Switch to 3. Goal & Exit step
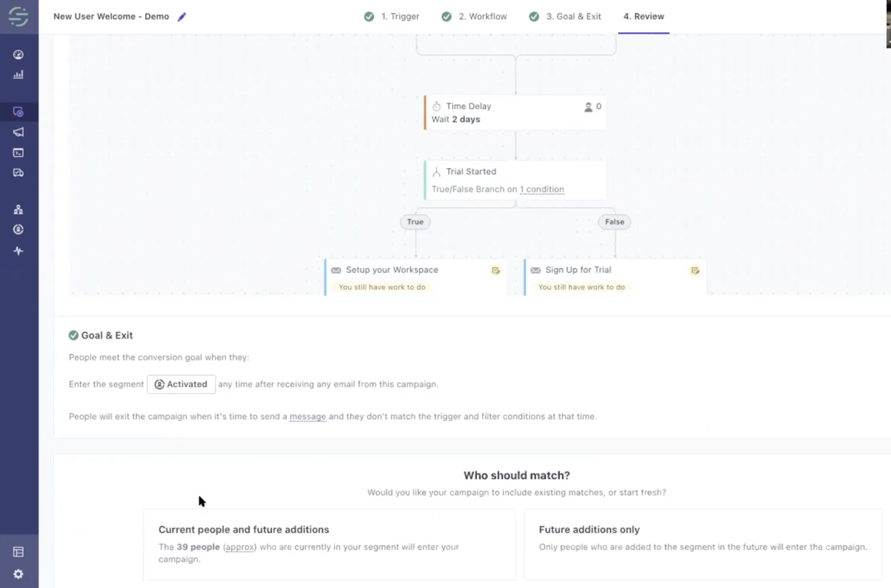Screen dimensions: 891x588 coord(565,16)
